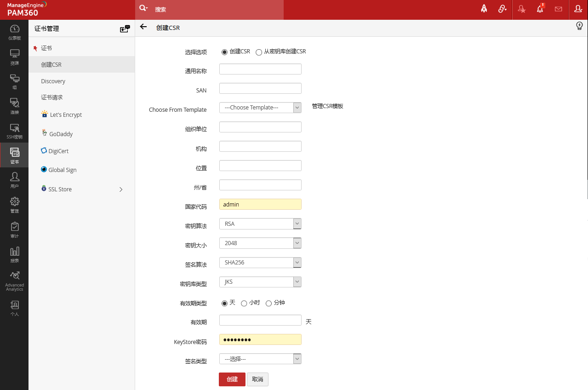588x390 pixels.
Task: Expand the SSL Store submenu chevron
Action: tap(121, 189)
